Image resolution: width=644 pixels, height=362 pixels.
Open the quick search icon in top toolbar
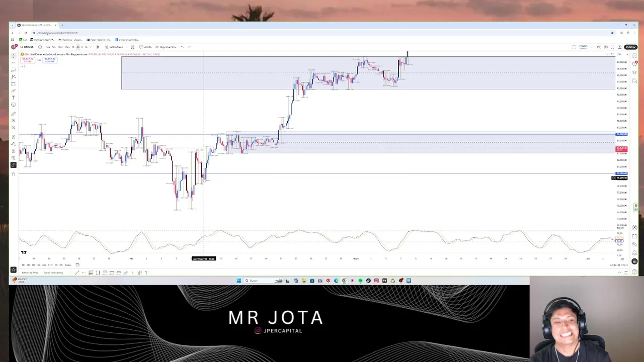pyautogui.click(x=599, y=47)
